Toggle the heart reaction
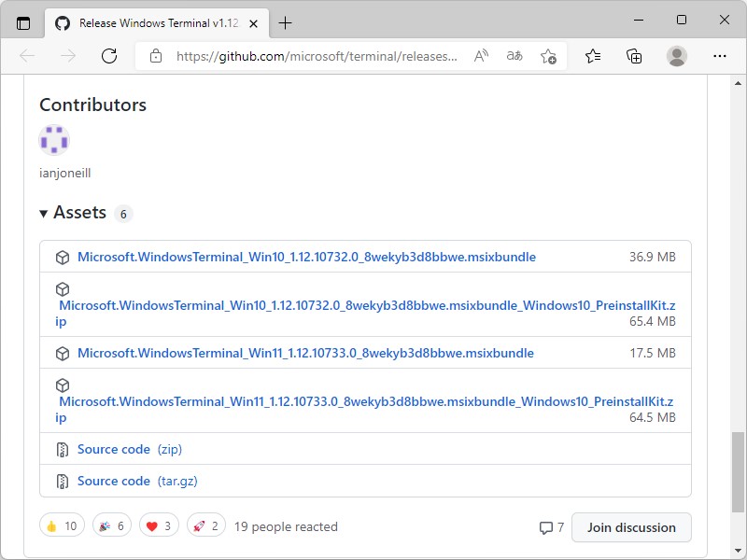 (x=158, y=525)
